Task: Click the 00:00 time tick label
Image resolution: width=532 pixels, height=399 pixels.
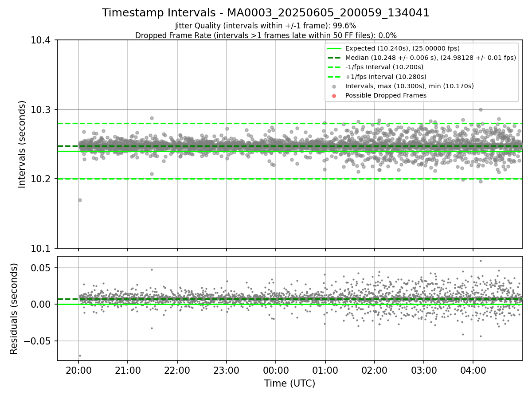Action: tap(276, 370)
